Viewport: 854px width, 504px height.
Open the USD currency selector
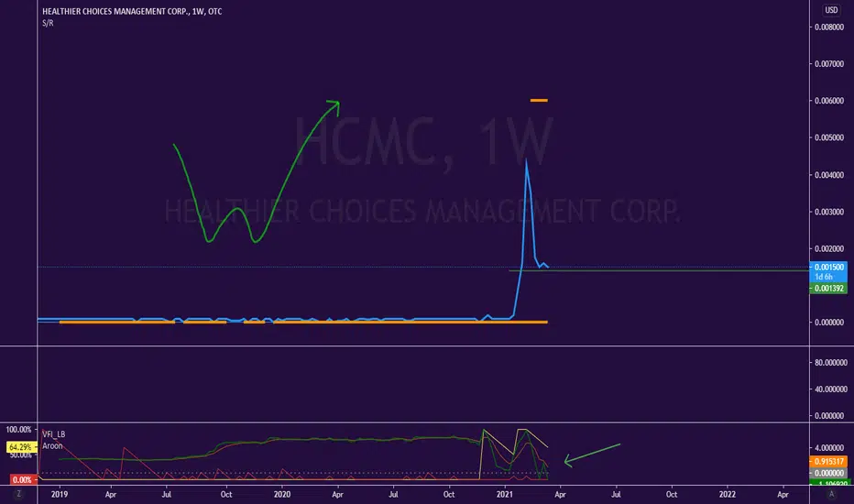coord(831,10)
